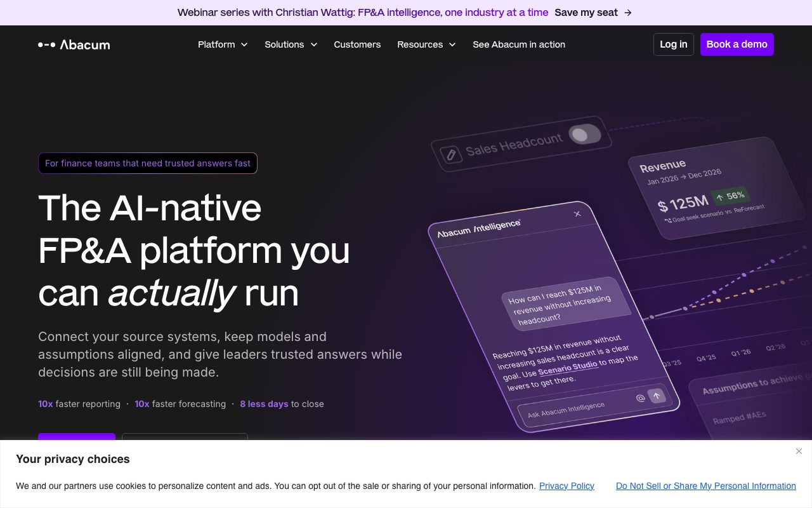
Task: Click Save my seat in banner
Action: [x=586, y=12]
